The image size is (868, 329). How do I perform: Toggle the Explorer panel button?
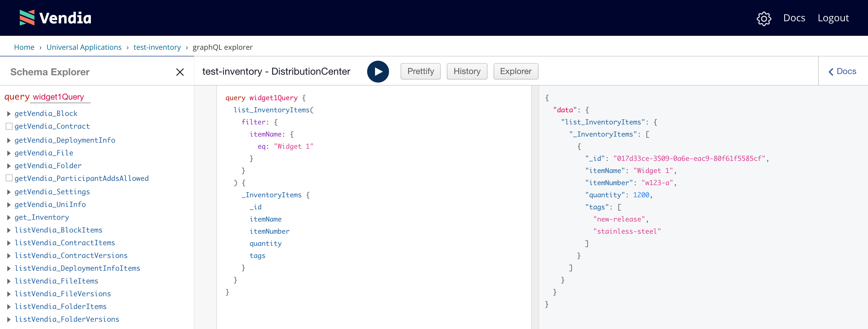coord(515,71)
